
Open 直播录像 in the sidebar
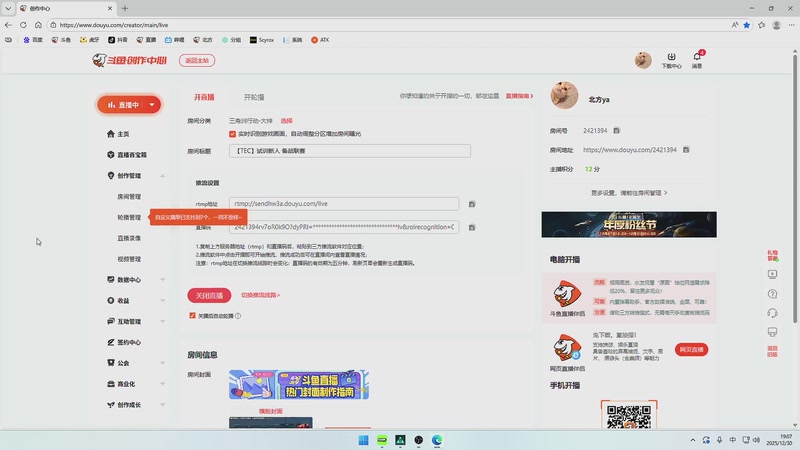pos(129,238)
